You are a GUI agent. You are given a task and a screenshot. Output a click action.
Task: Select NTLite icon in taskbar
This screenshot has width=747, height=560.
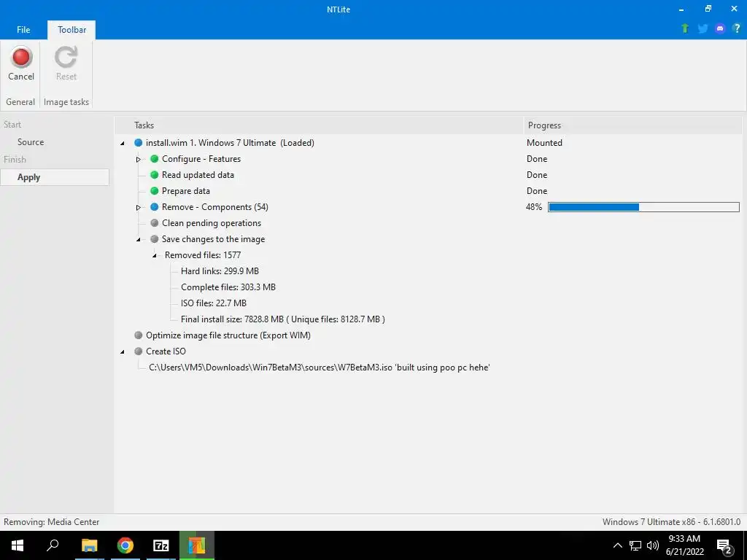[x=197, y=545]
